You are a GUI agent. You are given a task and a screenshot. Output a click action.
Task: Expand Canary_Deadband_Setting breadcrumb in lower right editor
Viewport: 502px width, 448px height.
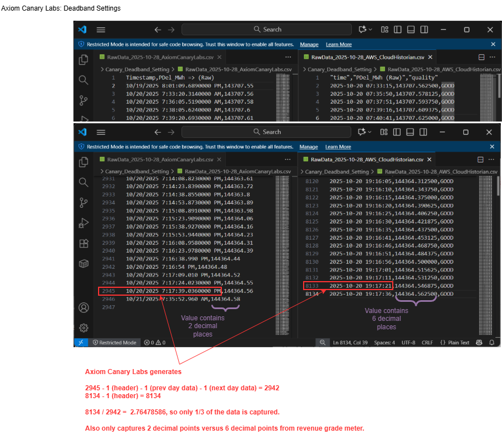click(337, 172)
